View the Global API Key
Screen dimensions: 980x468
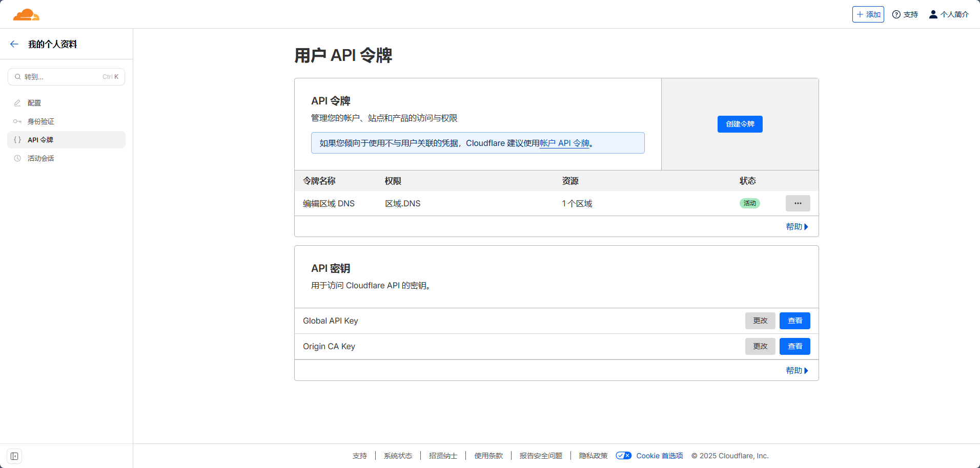(794, 321)
